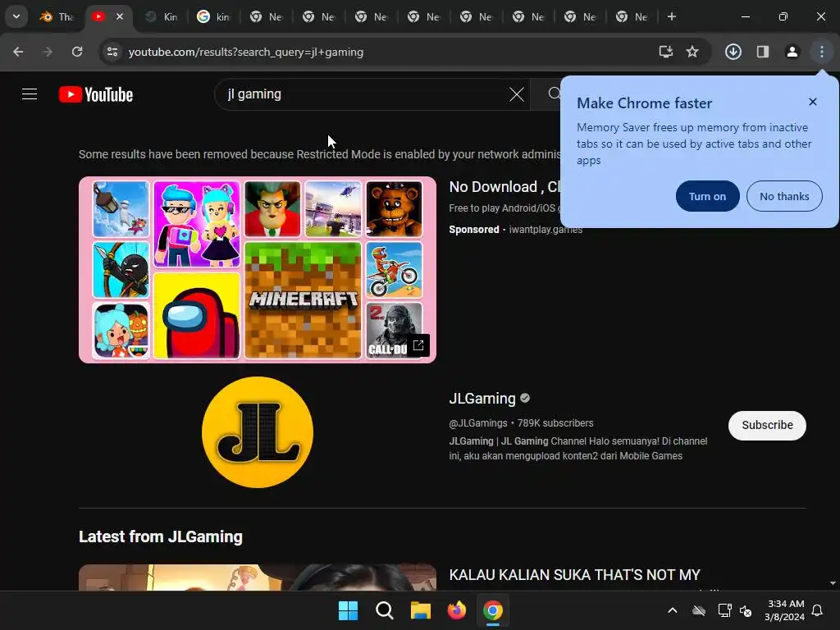Image resolution: width=840 pixels, height=630 pixels.
Task: Click the address bar URL
Action: click(246, 52)
